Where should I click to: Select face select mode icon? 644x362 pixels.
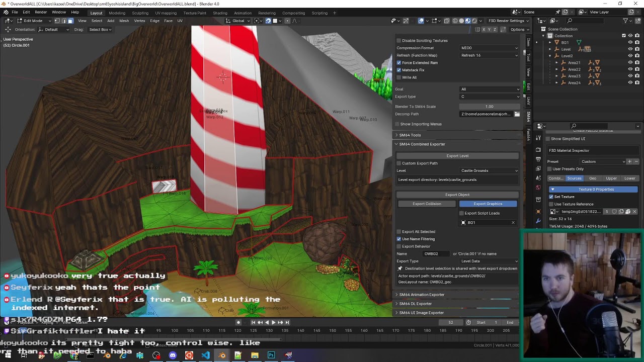(x=70, y=21)
